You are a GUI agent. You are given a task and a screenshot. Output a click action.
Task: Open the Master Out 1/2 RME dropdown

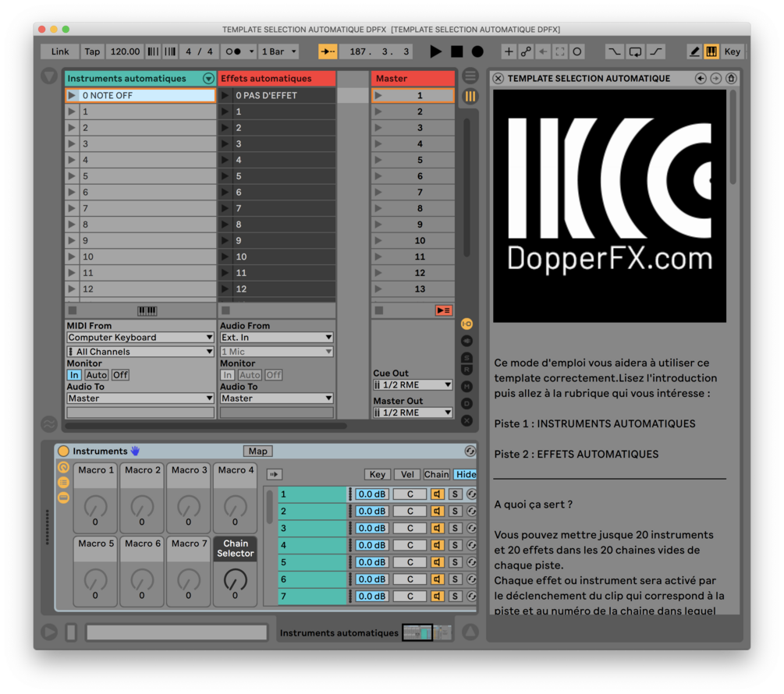[413, 413]
